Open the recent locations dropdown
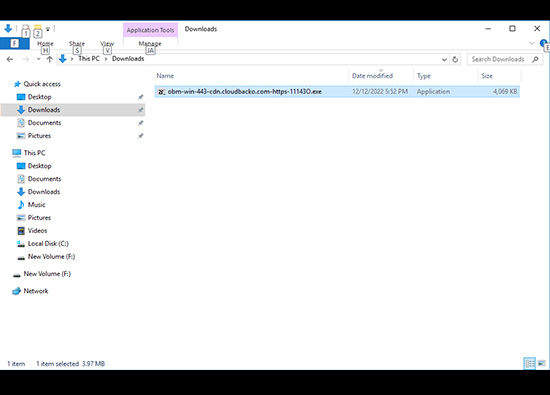This screenshot has height=395, width=550. tap(38, 59)
